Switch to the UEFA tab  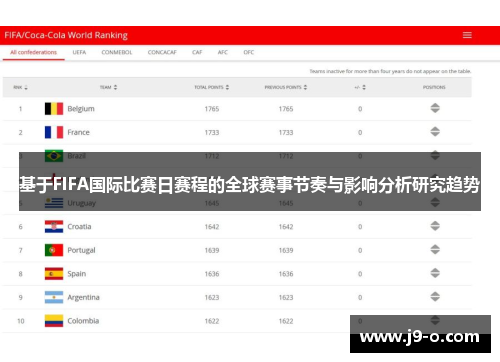pos(79,52)
